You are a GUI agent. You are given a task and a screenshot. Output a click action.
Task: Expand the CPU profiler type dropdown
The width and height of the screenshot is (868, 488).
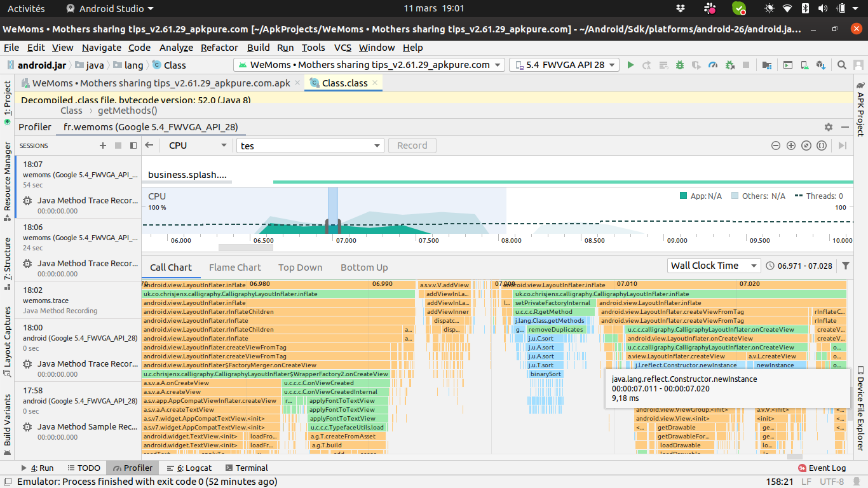(198, 146)
